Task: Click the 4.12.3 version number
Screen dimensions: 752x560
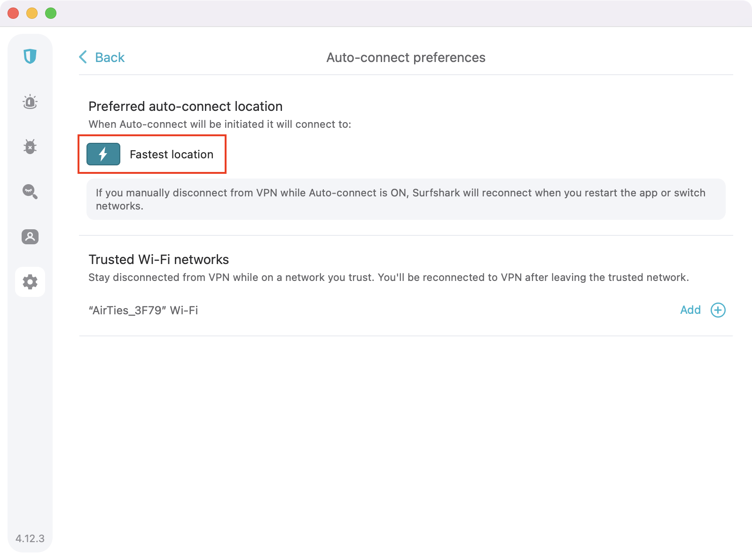Action: [30, 538]
